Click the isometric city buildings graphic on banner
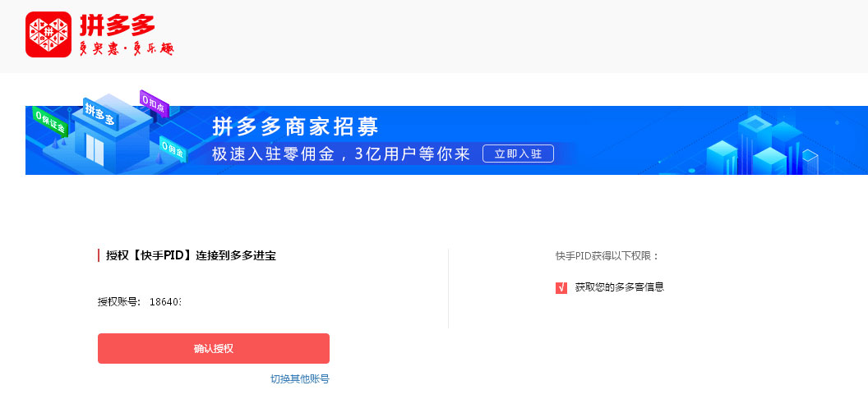The image size is (868, 399). coord(768,143)
